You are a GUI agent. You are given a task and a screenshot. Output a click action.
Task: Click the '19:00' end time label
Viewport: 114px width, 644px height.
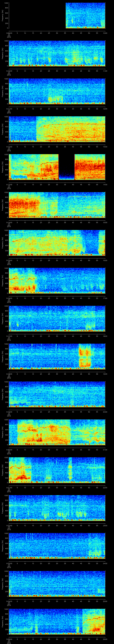(105, 374)
